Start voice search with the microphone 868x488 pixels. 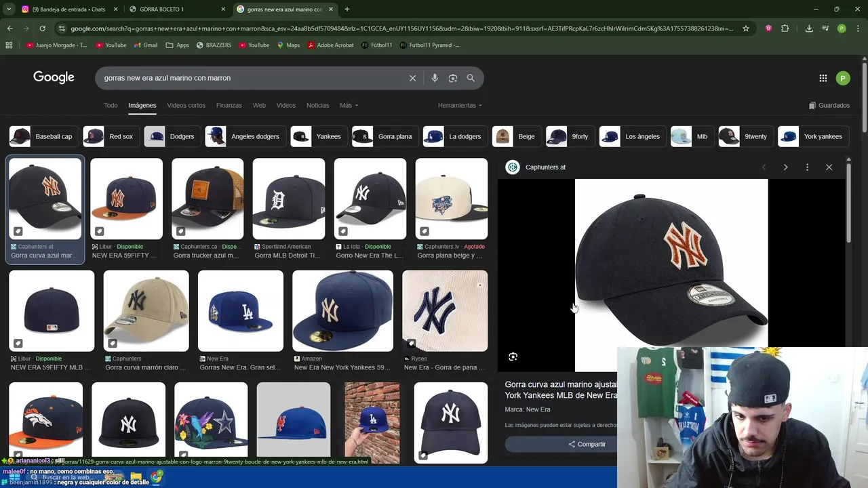point(435,78)
